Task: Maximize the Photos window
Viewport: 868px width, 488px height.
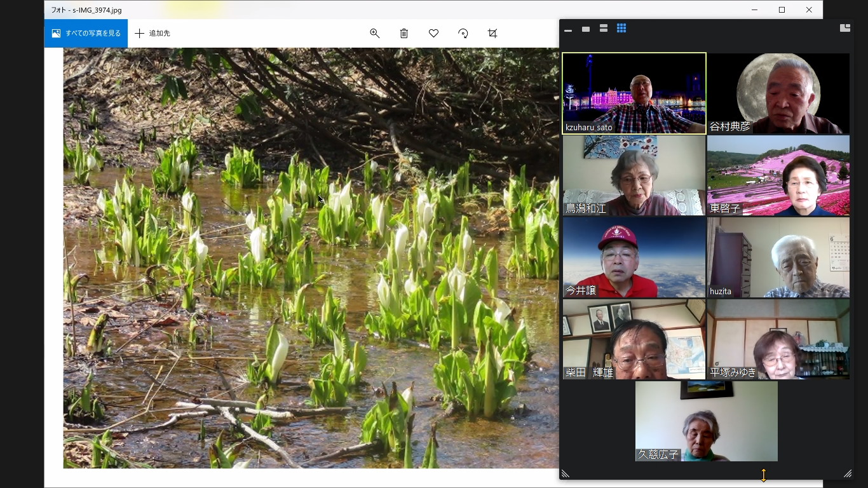Action: 782,10
